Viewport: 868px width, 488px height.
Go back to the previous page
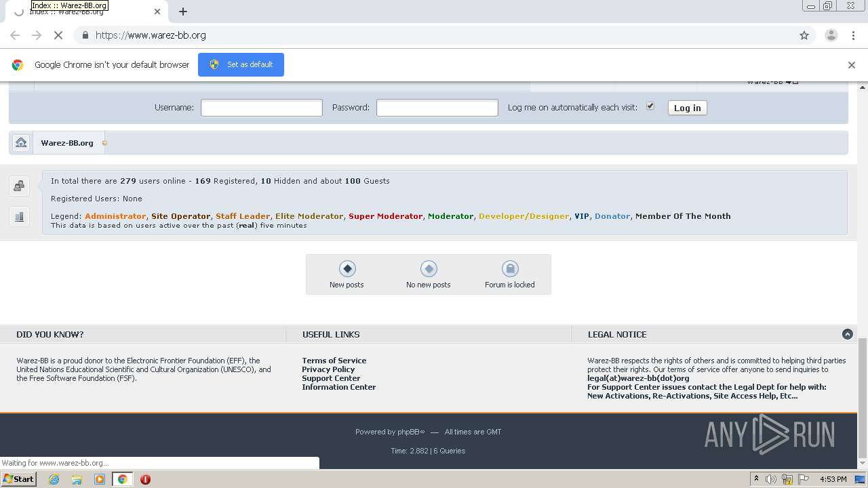coord(15,35)
